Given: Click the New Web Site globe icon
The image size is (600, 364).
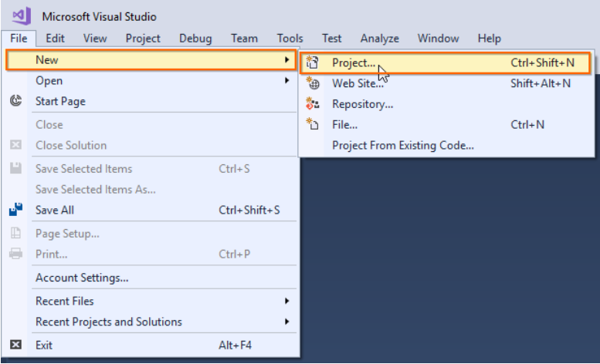Looking at the screenshot, I should (314, 83).
